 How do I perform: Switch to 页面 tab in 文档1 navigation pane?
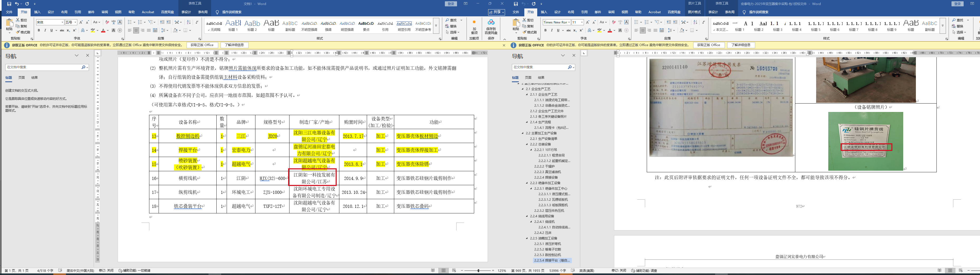coord(22,77)
